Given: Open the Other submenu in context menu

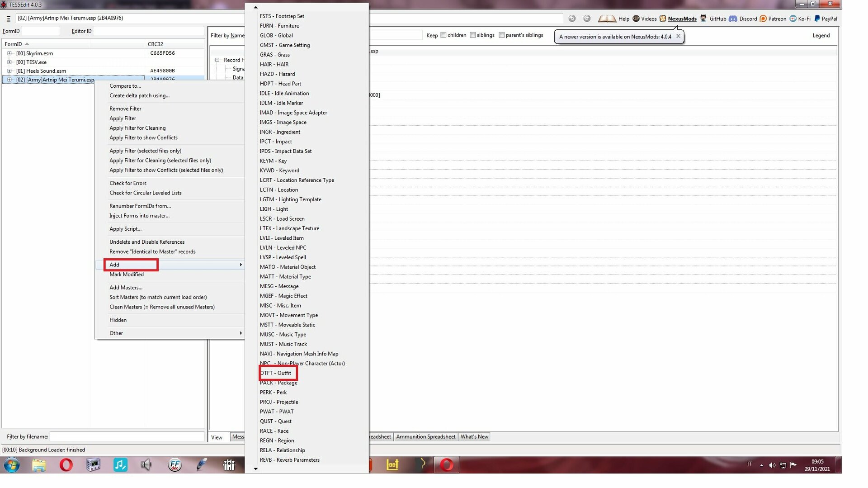Looking at the screenshot, I should (x=170, y=333).
